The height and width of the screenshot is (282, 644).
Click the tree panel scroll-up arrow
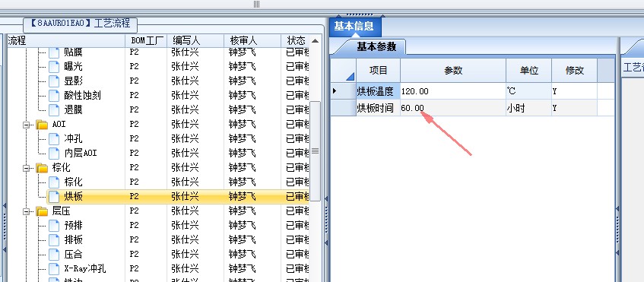pos(315,40)
